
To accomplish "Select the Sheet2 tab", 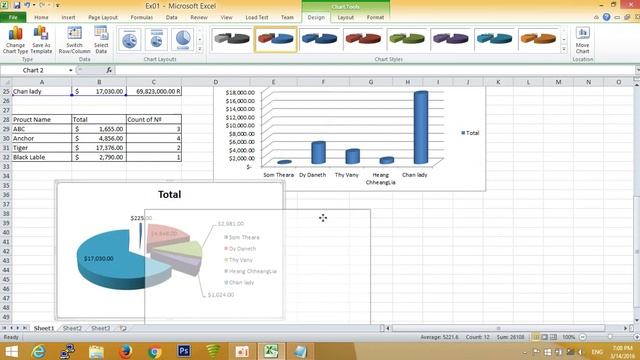I will pyautogui.click(x=72, y=328).
